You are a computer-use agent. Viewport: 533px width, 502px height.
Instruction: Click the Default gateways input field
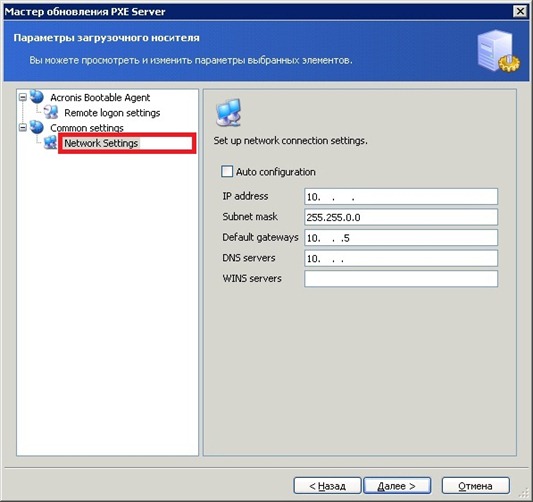pos(401,238)
